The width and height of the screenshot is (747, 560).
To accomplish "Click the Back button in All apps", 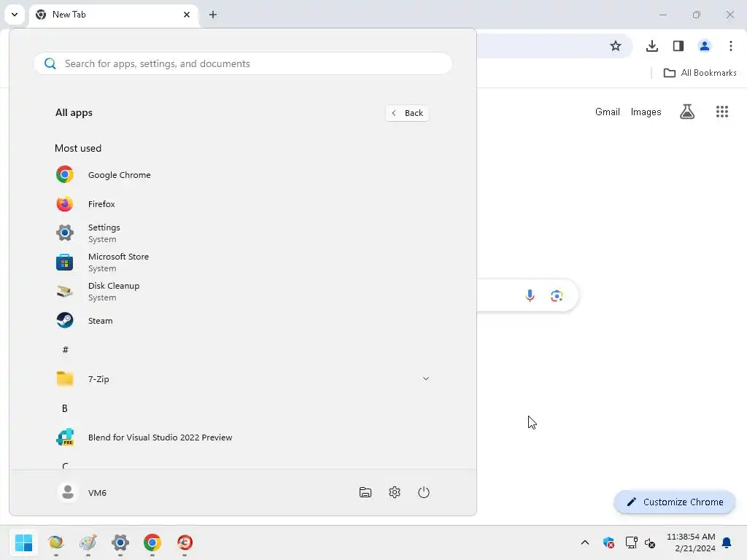I will [407, 113].
